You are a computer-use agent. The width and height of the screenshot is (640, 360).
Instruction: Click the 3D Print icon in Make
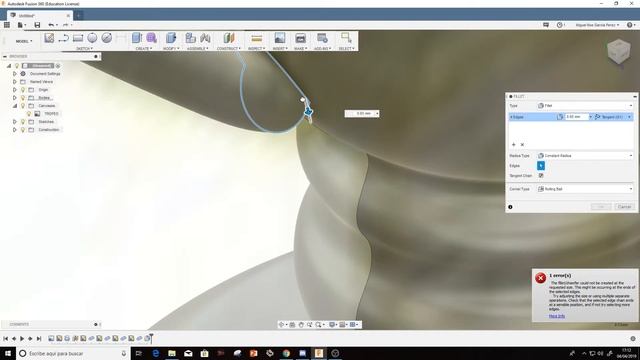pyautogui.click(x=300, y=38)
